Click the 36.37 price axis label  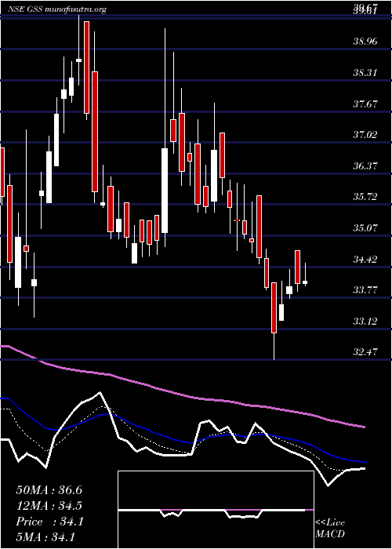(365, 166)
